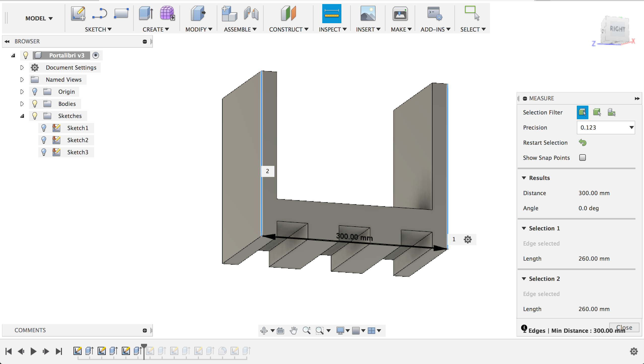Screen dimensions: 644x364
Task: Open the Assemble menu
Action: click(x=239, y=29)
